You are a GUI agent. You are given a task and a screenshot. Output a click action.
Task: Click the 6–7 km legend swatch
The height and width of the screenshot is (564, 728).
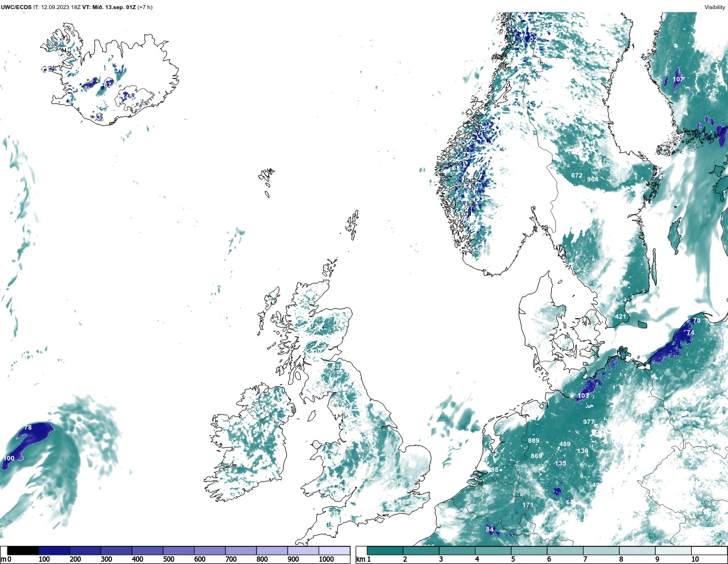point(565,550)
